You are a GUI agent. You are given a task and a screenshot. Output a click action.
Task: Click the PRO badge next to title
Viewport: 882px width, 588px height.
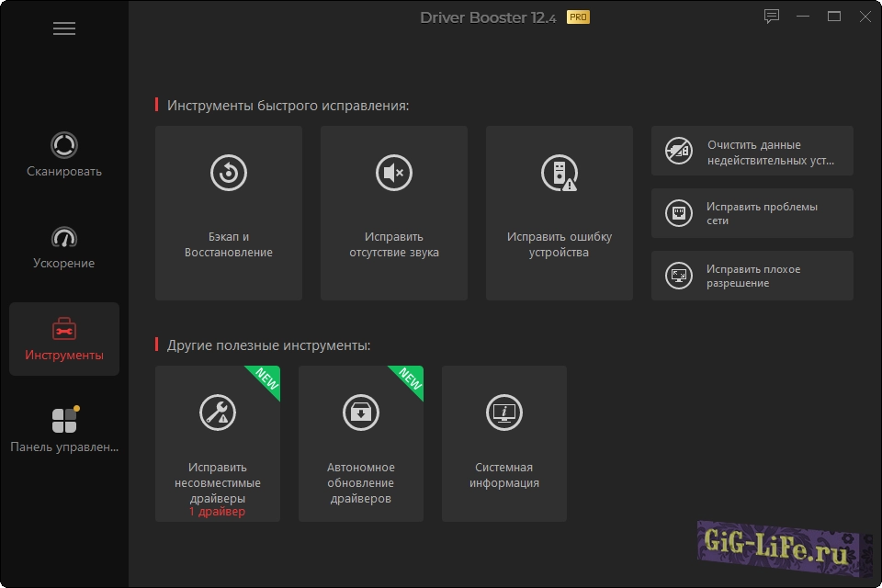pos(578,17)
